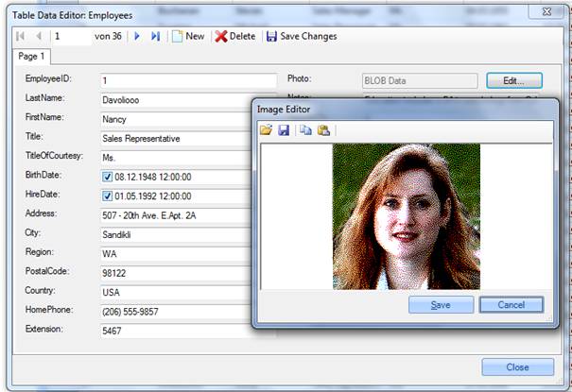The height and width of the screenshot is (392, 572).
Task: Click the Edit... button for Photo
Action: tap(514, 80)
